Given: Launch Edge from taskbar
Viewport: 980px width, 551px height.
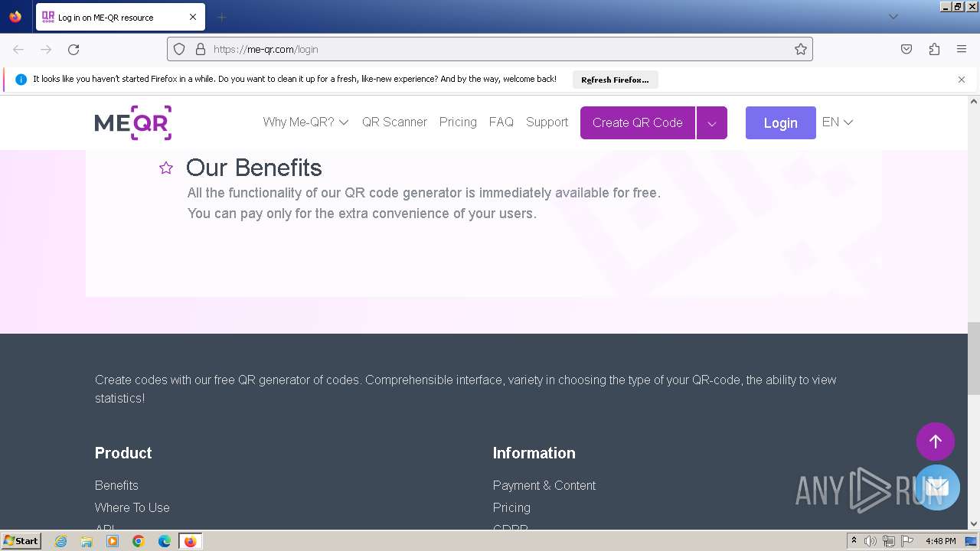Looking at the screenshot, I should point(165,541).
